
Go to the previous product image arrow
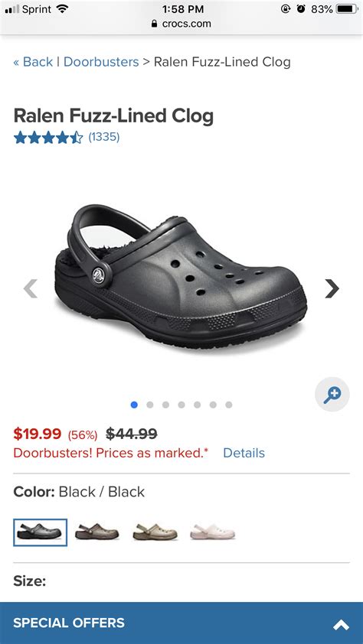click(31, 288)
